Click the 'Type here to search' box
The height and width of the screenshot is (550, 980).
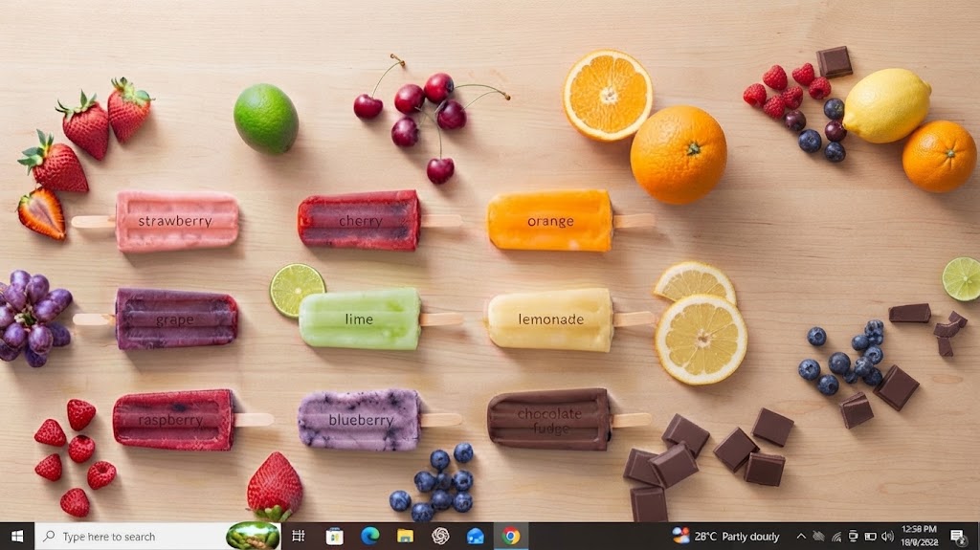point(158,537)
